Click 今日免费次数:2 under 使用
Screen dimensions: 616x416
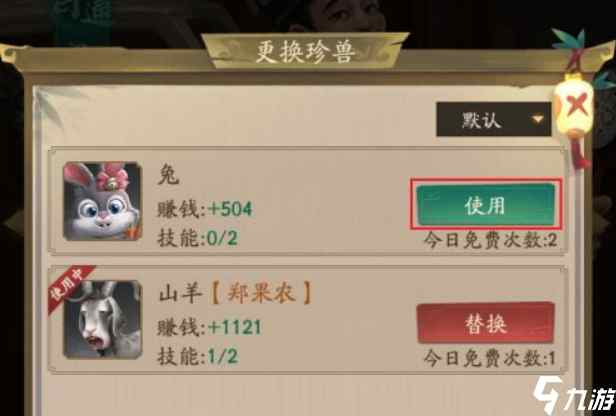pos(490,240)
